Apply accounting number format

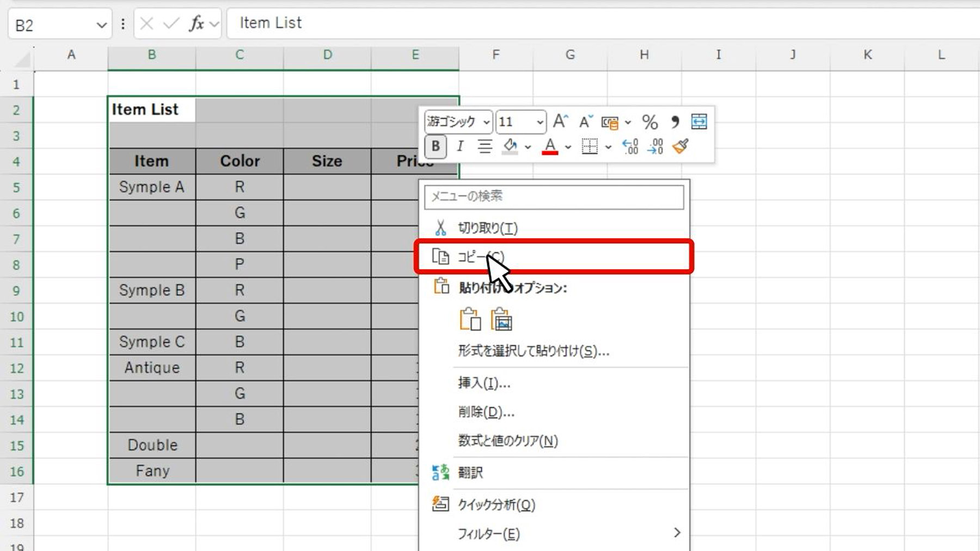pyautogui.click(x=610, y=122)
